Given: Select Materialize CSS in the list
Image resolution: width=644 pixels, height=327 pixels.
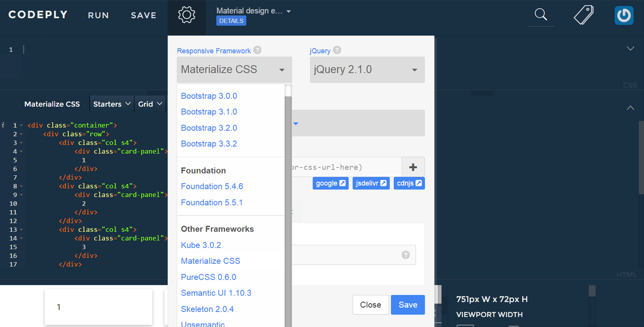Looking at the screenshot, I should [210, 261].
